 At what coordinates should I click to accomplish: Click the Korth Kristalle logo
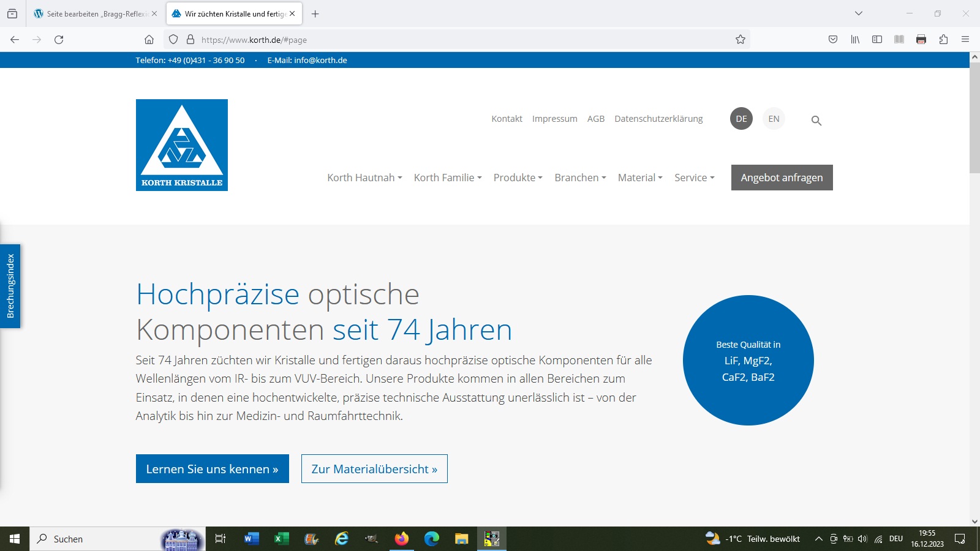point(182,145)
